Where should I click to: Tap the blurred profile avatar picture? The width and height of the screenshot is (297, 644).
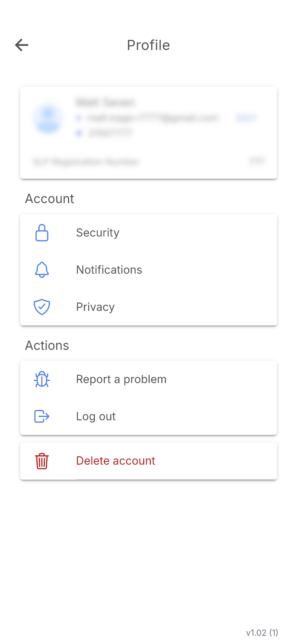48,119
